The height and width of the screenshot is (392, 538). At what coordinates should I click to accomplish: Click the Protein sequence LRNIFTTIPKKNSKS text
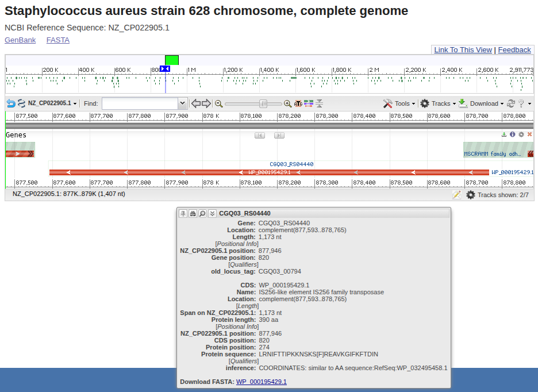point(318,354)
